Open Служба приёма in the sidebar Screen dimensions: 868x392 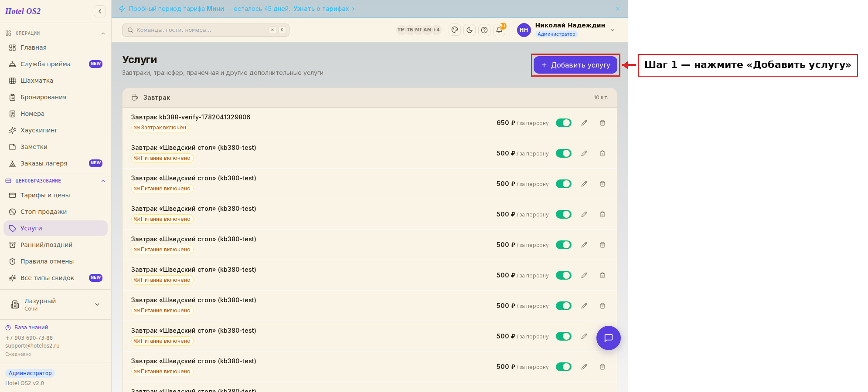click(x=55, y=64)
